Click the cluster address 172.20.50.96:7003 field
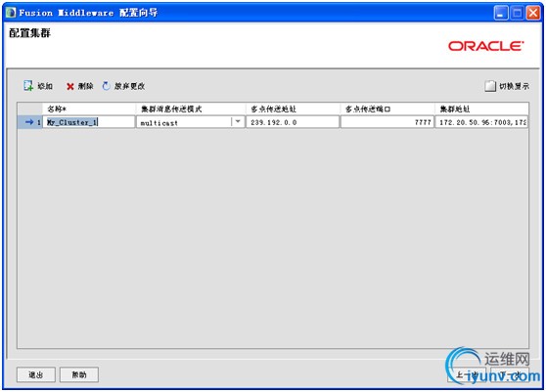546x392 pixels. (x=481, y=122)
